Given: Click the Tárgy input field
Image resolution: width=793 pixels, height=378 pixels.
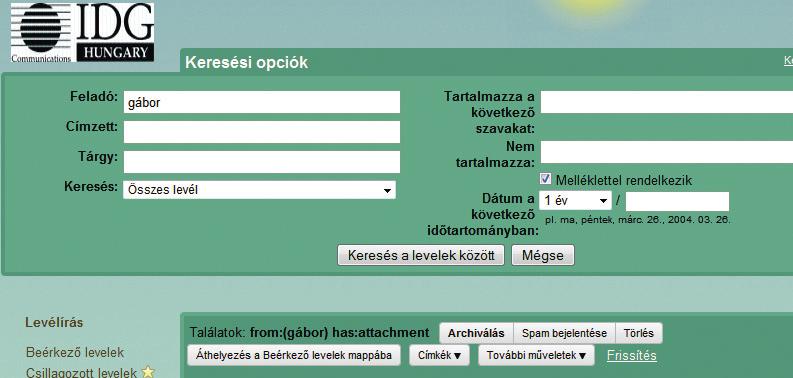Looking at the screenshot, I should tap(261, 162).
